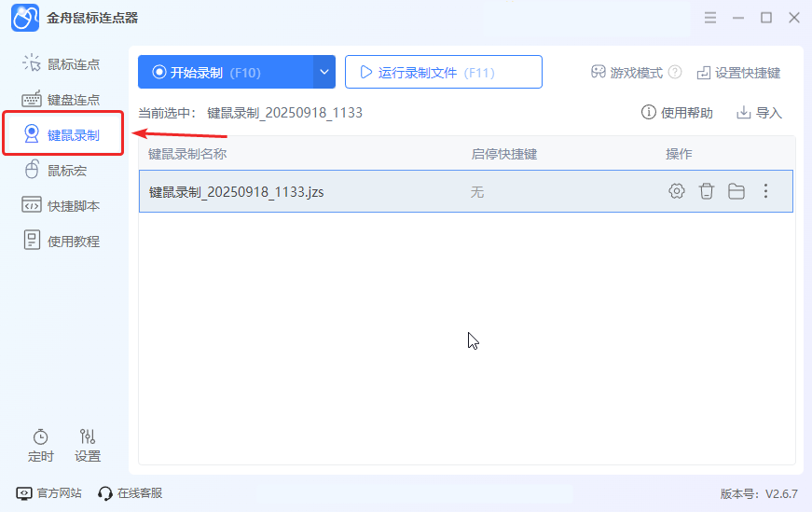Click the 当前选中 selected recording name text
Image resolution: width=812 pixels, height=512 pixels.
click(x=284, y=113)
